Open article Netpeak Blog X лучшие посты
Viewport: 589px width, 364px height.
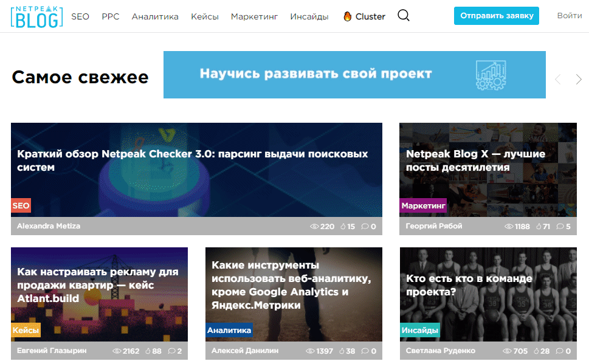pos(475,160)
